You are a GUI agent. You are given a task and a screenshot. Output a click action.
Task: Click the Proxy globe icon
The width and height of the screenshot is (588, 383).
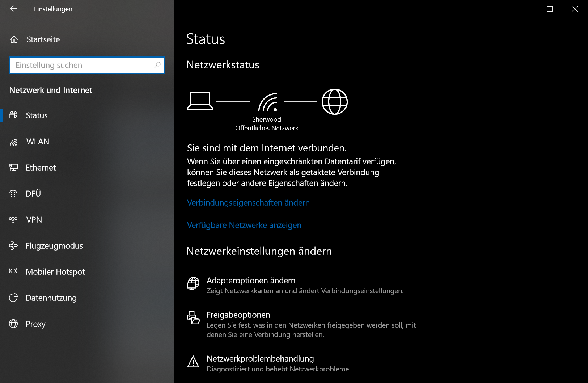pos(13,324)
